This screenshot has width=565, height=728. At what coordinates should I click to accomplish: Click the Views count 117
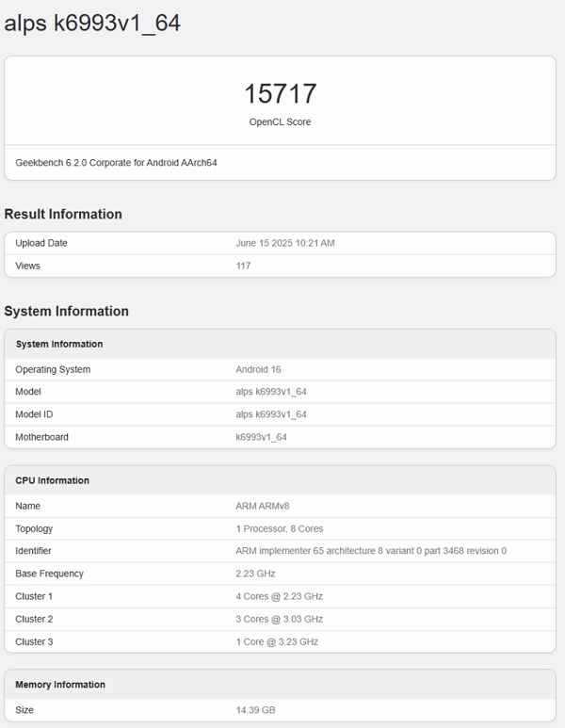click(x=243, y=266)
